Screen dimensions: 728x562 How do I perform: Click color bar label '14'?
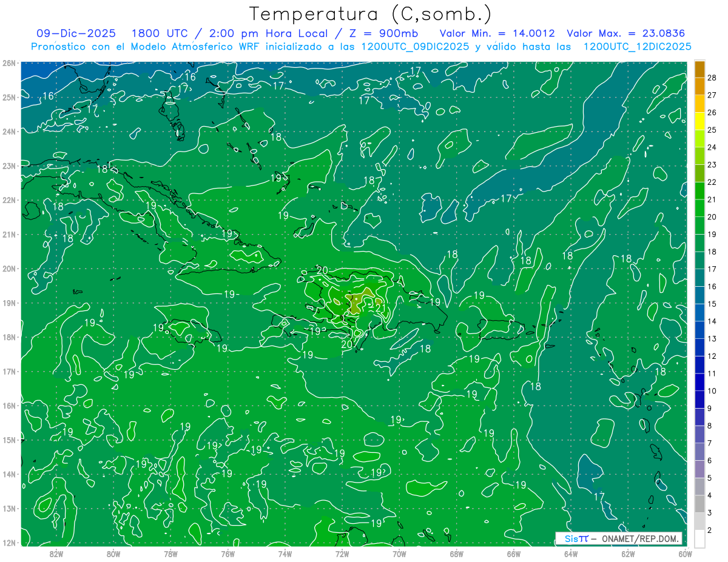712,321
